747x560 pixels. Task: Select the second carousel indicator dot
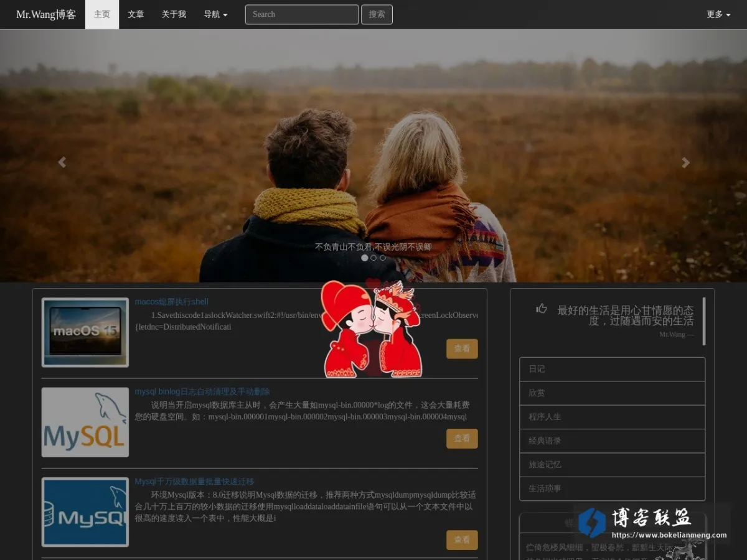pos(374,258)
